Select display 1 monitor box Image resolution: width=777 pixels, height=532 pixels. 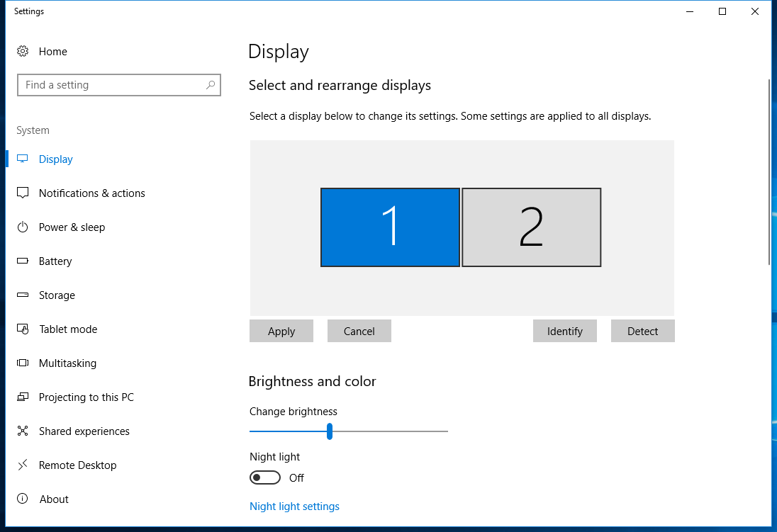pos(390,227)
